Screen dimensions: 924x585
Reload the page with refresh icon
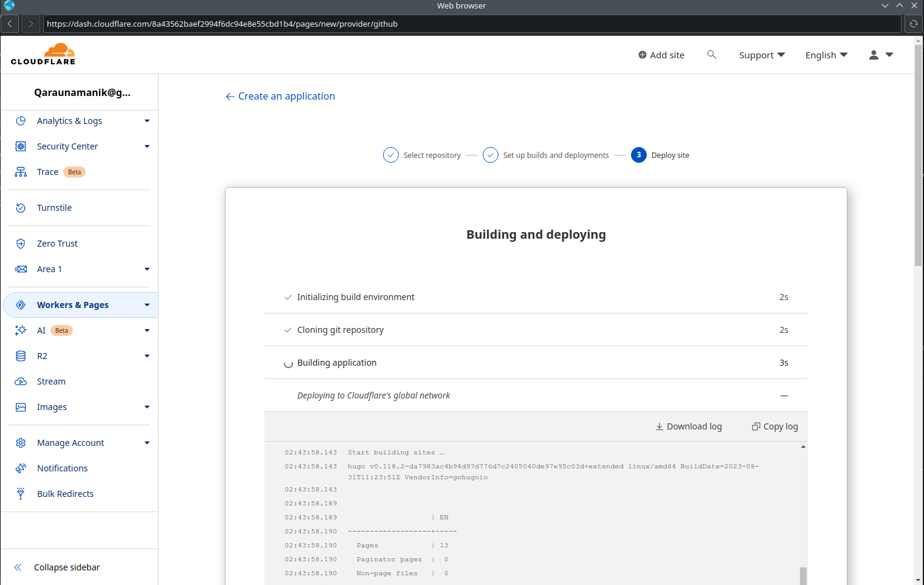click(x=913, y=24)
